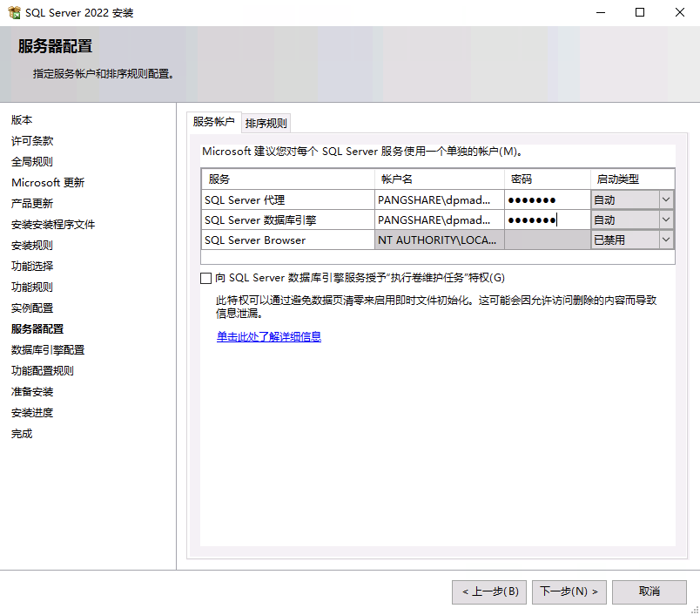Close the SQL Server 2022 setup window
Screen dimensions: 700x615
679,12
